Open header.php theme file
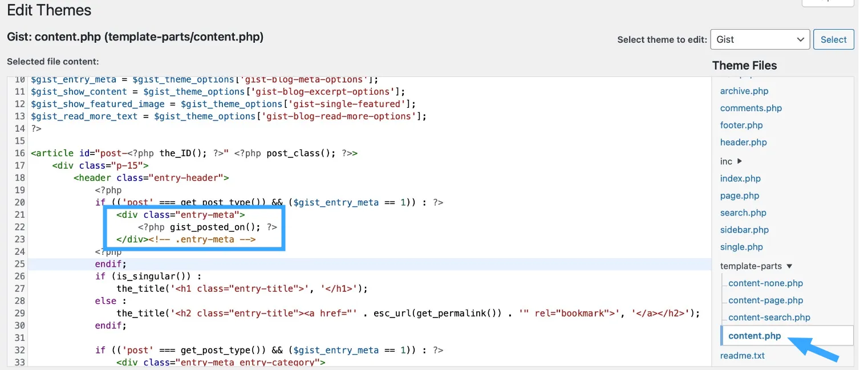The image size is (868, 370). click(743, 143)
